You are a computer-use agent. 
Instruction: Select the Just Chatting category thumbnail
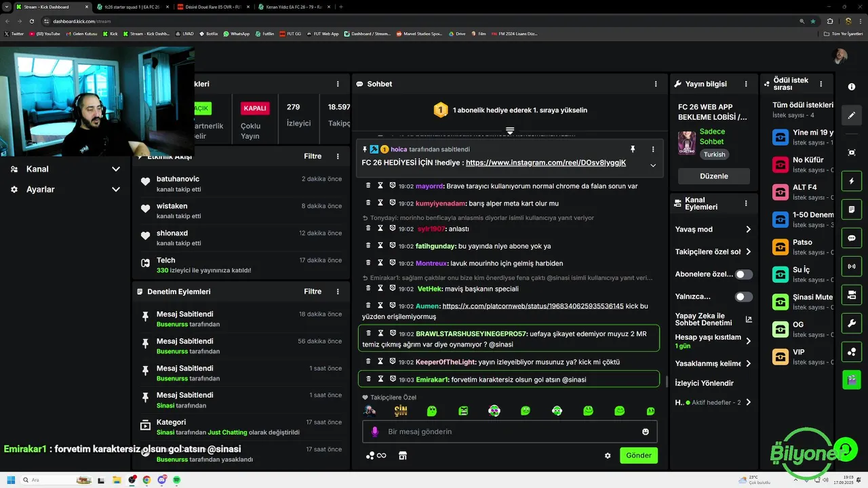(x=687, y=143)
